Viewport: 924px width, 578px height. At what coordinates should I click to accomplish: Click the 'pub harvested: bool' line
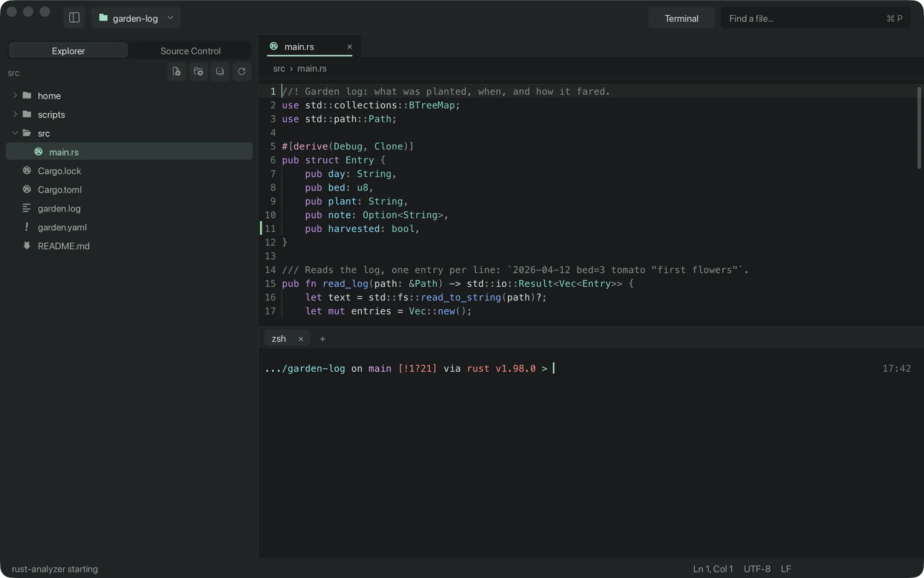point(362,229)
